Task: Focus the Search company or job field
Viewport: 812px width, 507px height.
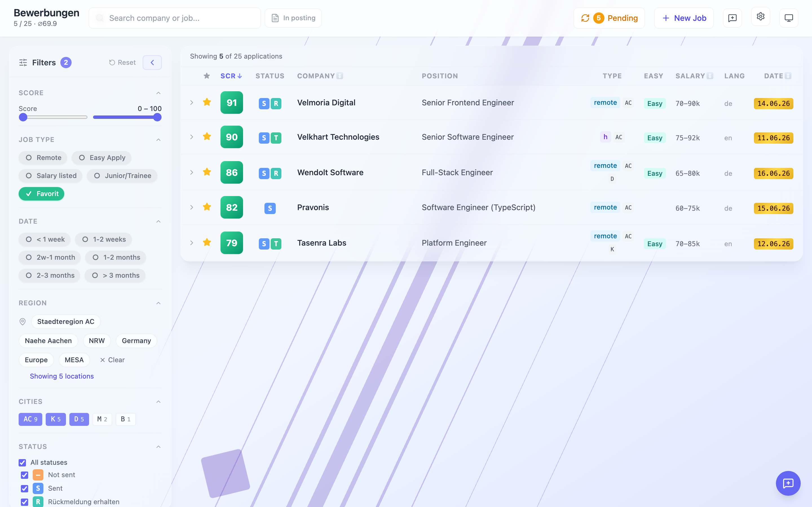Action: point(175,18)
